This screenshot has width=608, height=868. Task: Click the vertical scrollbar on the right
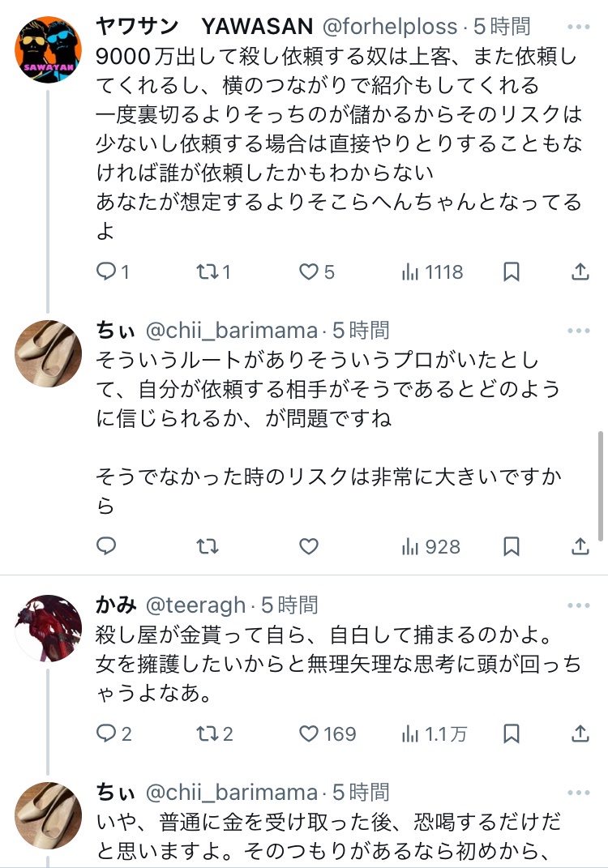pyautogui.click(x=600, y=486)
